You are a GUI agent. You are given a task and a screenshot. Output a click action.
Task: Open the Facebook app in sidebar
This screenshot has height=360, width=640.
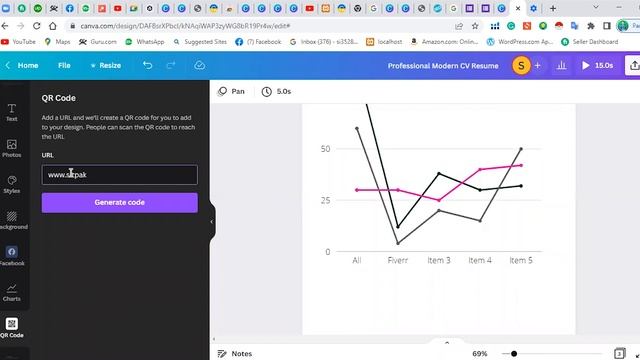[11, 256]
